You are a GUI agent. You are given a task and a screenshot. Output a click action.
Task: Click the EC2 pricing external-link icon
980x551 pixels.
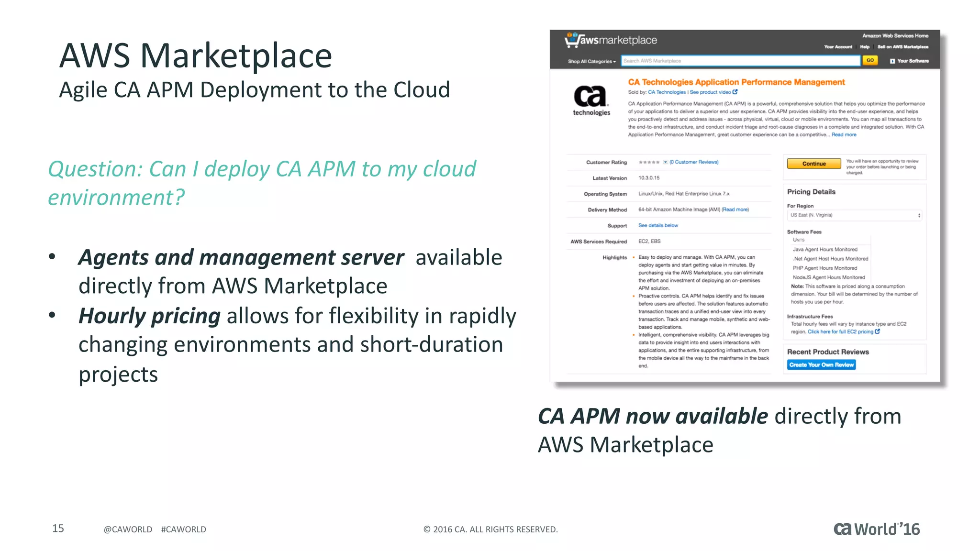(877, 331)
